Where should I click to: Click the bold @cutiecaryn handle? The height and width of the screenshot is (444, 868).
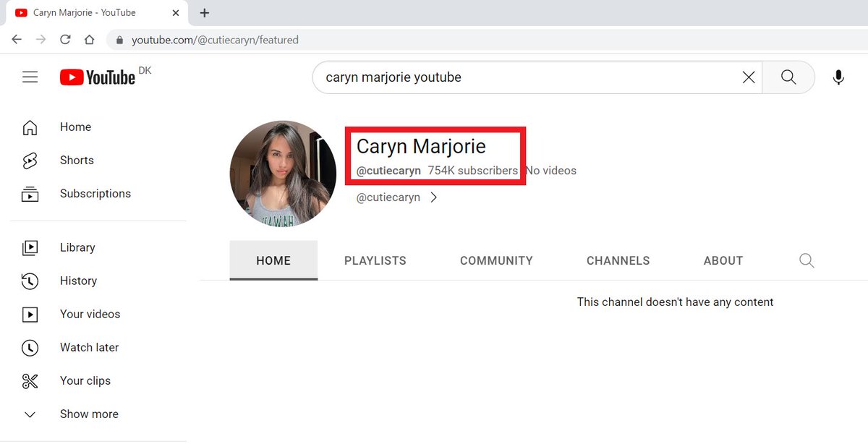click(388, 171)
